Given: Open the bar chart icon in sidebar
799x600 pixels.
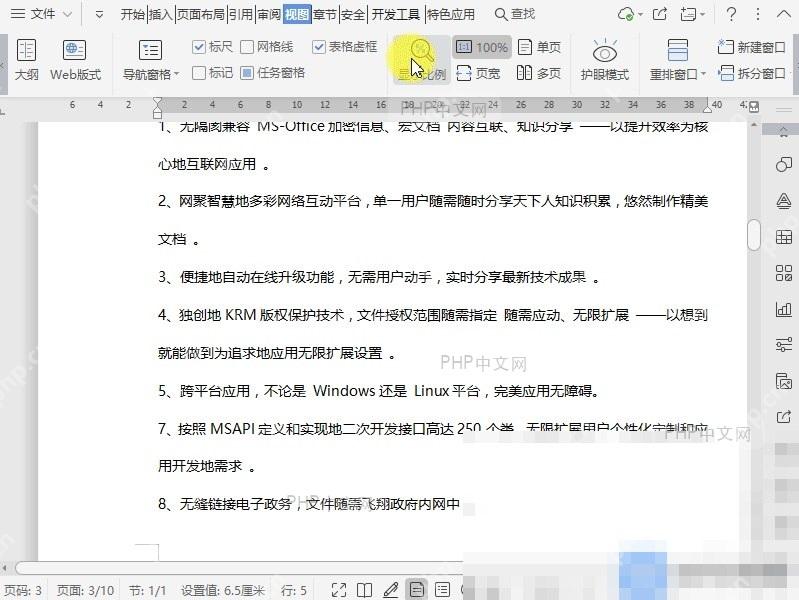Looking at the screenshot, I should point(784,309).
